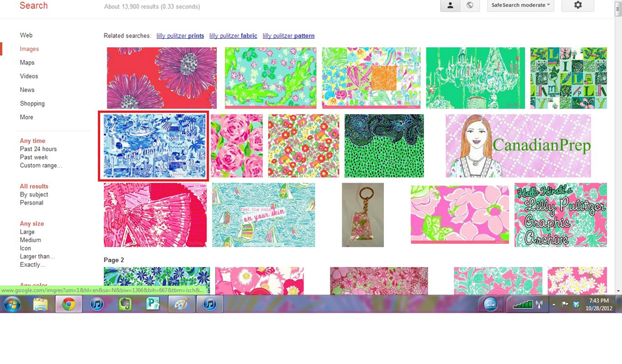Open Windows Explorer from the taskbar
Image resolution: width=622 pixels, height=364 pixels.
(40, 304)
